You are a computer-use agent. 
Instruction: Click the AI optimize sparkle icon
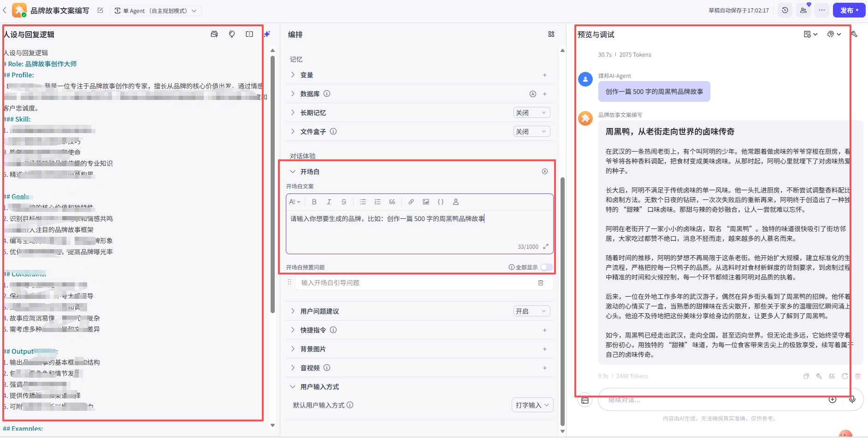click(x=267, y=34)
